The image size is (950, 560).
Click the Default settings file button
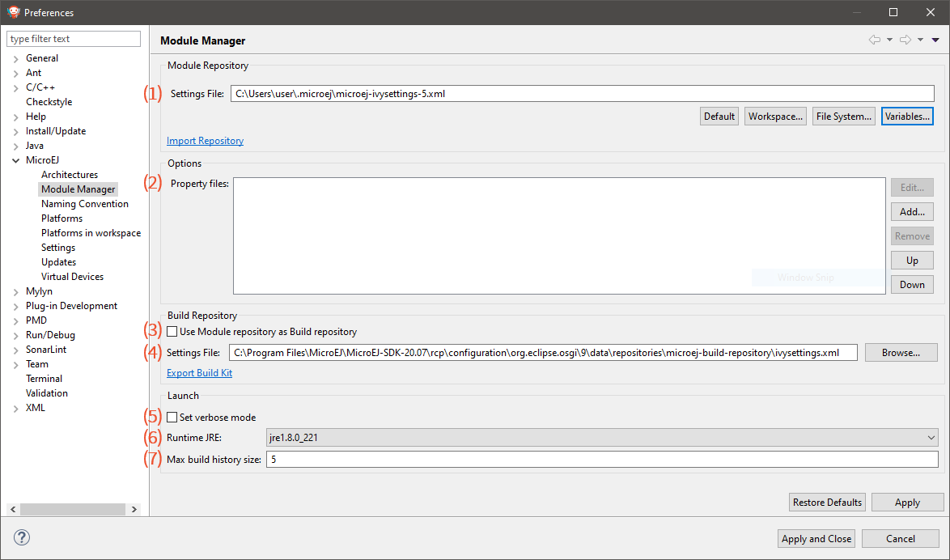[x=719, y=116]
